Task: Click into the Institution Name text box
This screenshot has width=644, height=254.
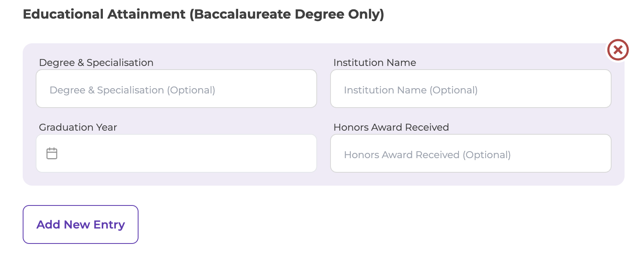Action: (471, 89)
